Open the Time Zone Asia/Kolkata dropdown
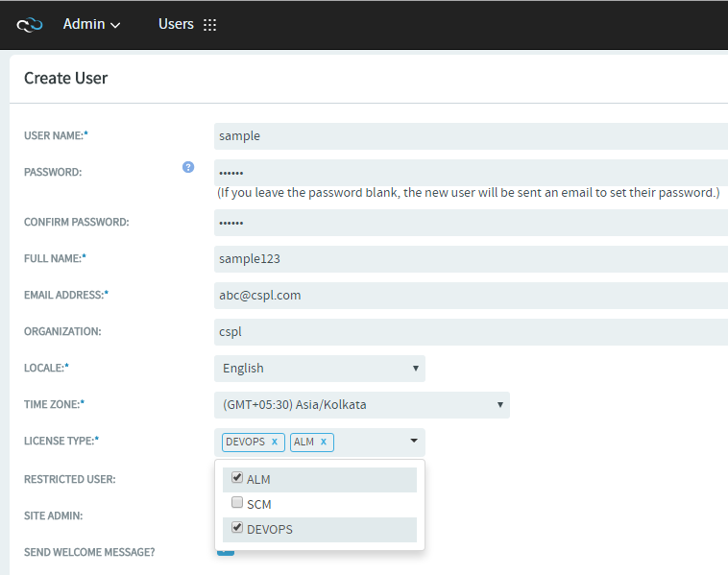The height and width of the screenshot is (575, 728). [x=362, y=405]
